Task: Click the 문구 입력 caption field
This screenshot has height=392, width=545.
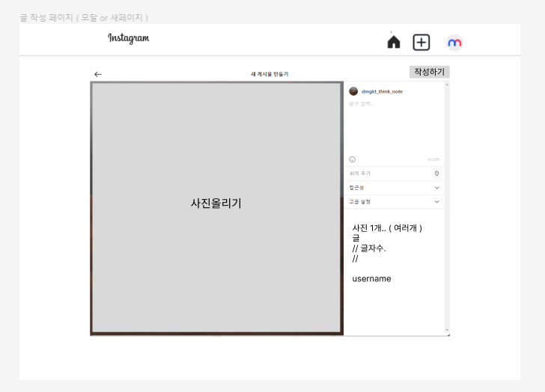Action: click(x=394, y=126)
